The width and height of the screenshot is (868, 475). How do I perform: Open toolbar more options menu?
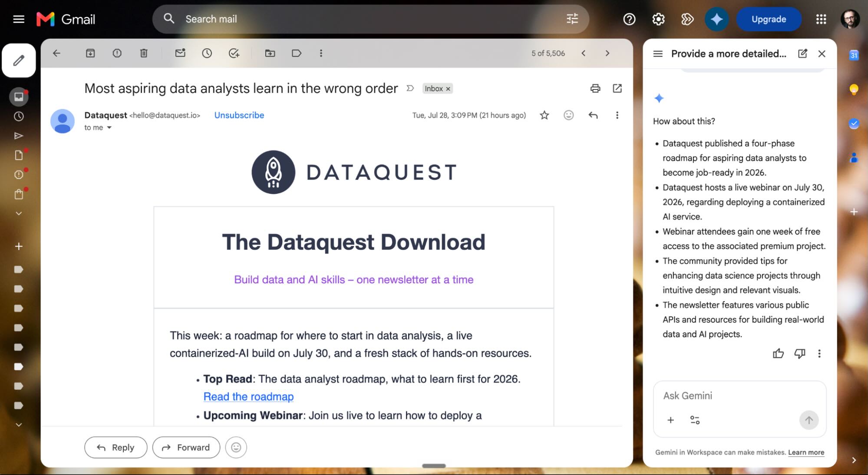click(321, 53)
